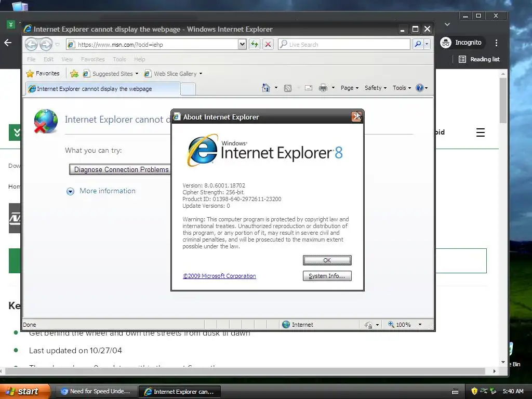Image resolution: width=532 pixels, height=399 pixels.
Task: Click security shield icon in system tray
Action: click(474, 391)
